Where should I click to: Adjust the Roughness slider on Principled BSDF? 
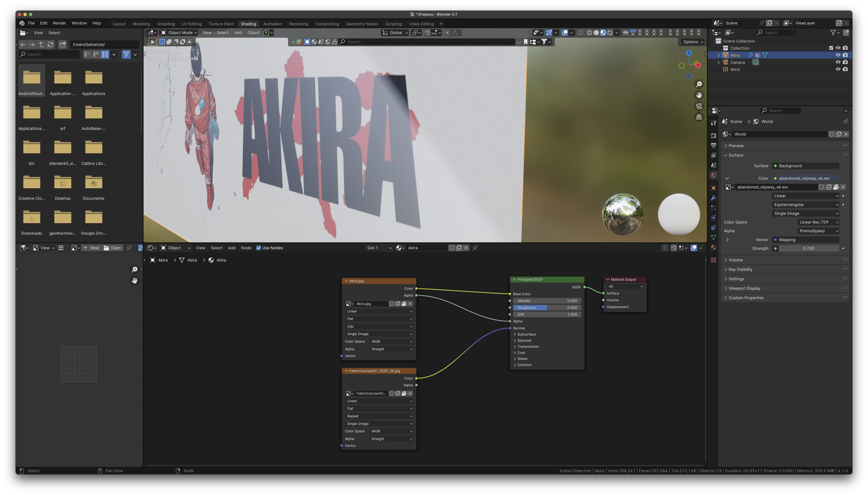pos(547,308)
